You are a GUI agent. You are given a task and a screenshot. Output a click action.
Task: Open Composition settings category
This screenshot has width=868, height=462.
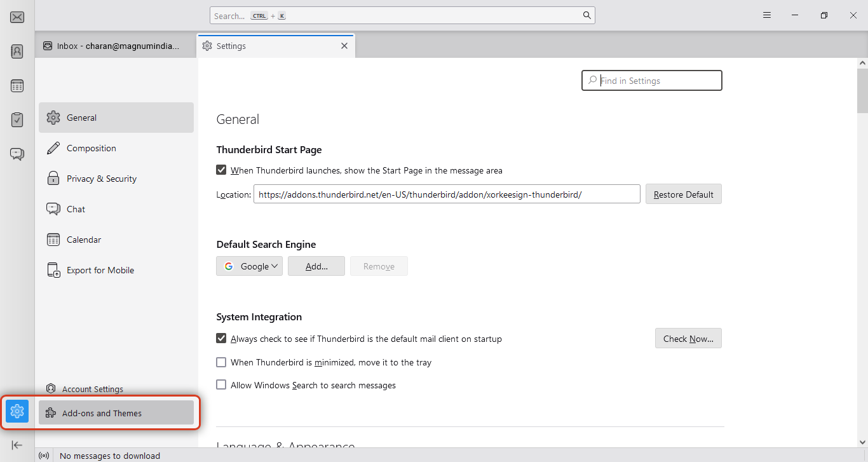116,148
